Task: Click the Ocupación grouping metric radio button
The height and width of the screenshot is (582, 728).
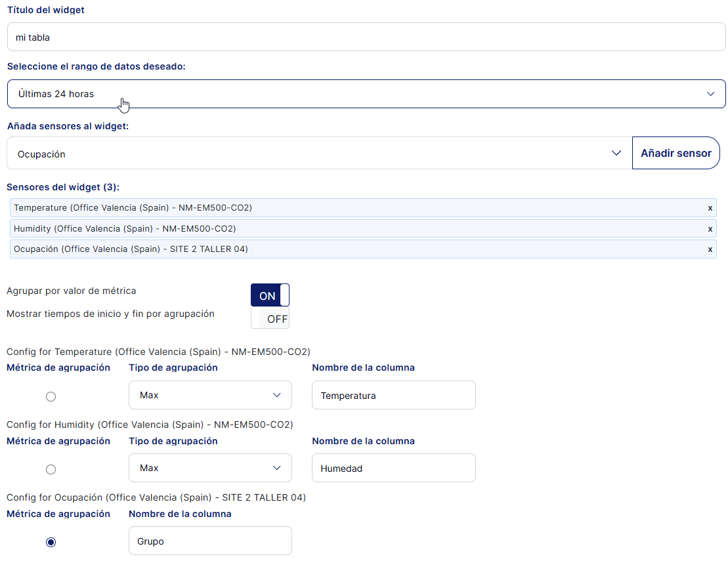Action: click(51, 542)
